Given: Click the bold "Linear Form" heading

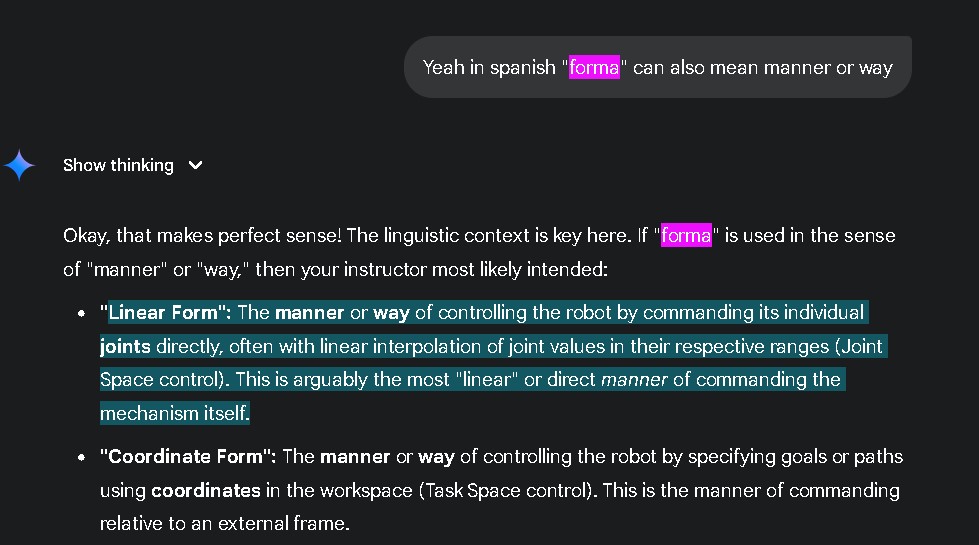Looking at the screenshot, I should (x=168, y=313).
